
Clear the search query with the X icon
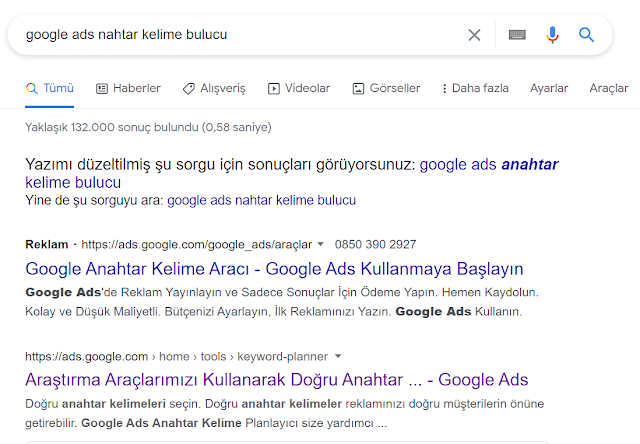(x=474, y=35)
